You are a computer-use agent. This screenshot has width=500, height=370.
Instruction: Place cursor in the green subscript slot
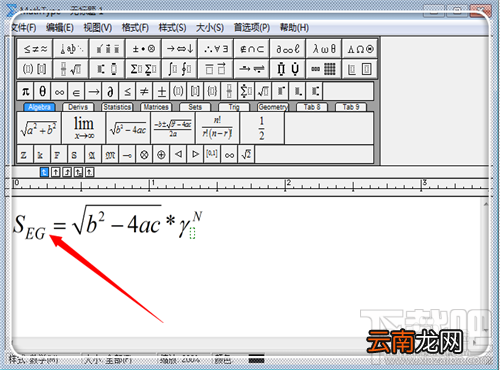pos(192,233)
